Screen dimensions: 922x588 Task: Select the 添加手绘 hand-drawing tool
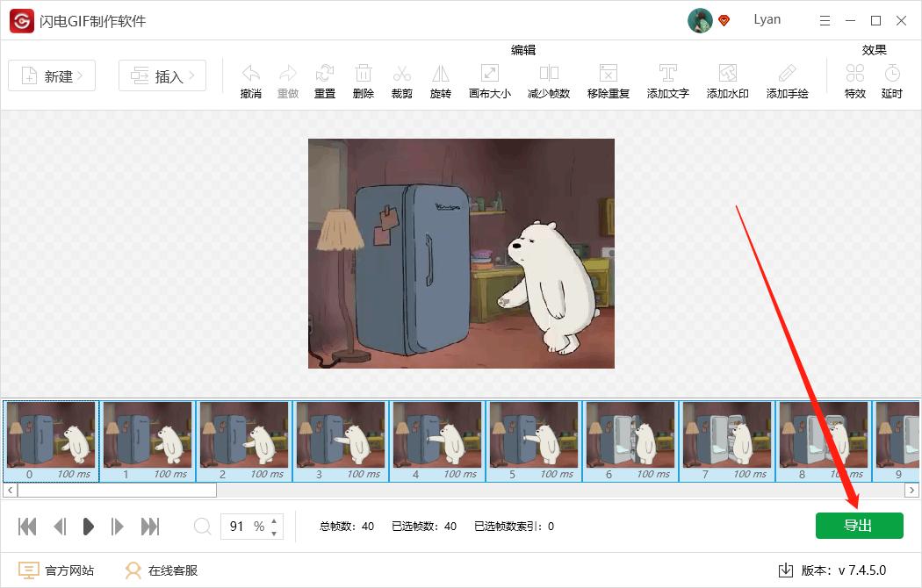tap(787, 79)
